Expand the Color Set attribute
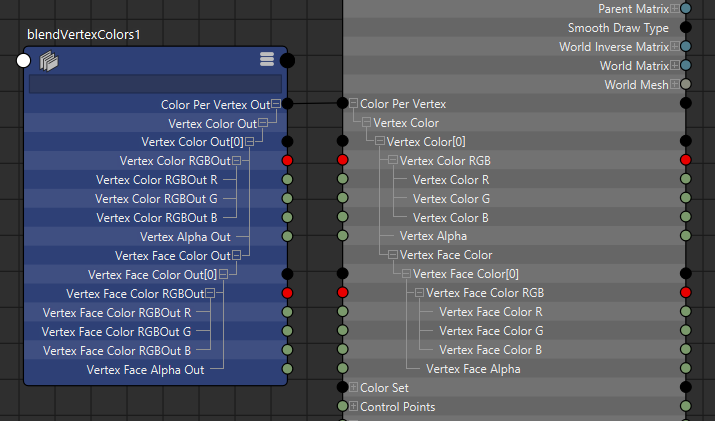This screenshot has width=715, height=421. coord(353,388)
